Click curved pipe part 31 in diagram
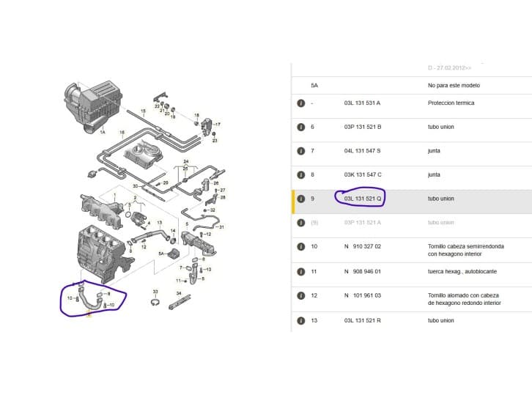Screen dimensions: 532x395 (200, 220)
